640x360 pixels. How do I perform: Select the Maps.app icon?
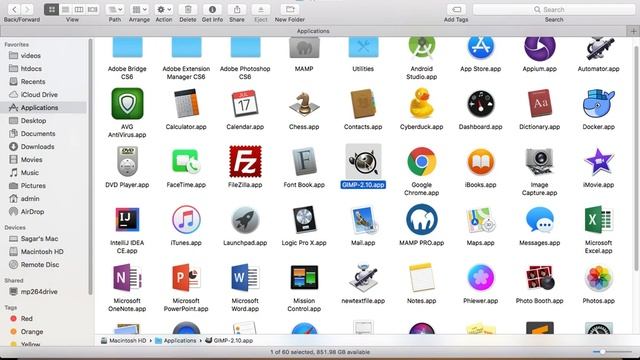[480, 220]
